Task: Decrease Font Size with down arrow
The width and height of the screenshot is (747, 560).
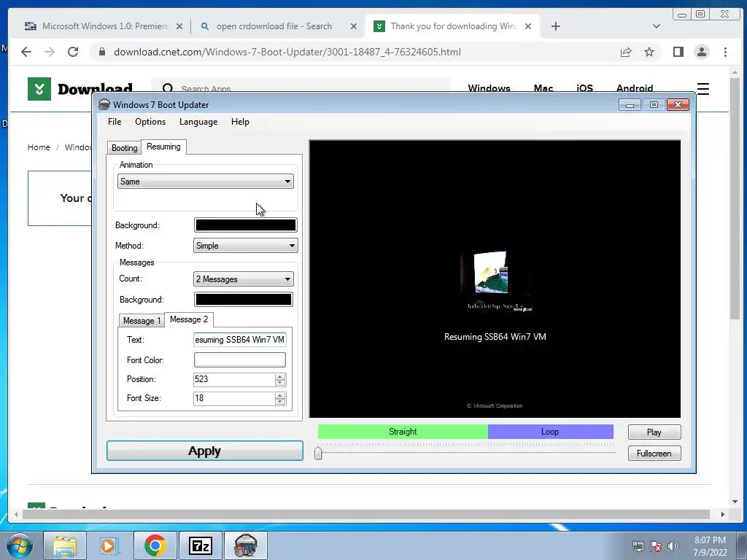Action: tap(280, 402)
